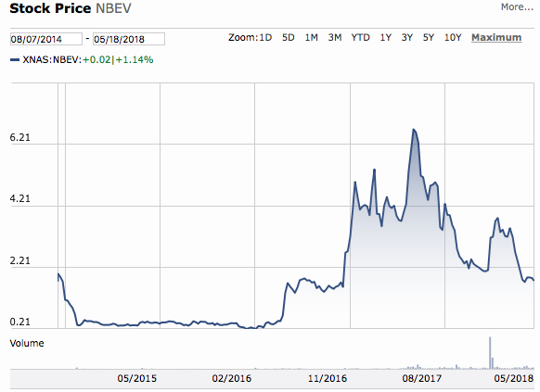Select the 1D zoom range
The width and height of the screenshot is (540, 392).
pyautogui.click(x=265, y=37)
